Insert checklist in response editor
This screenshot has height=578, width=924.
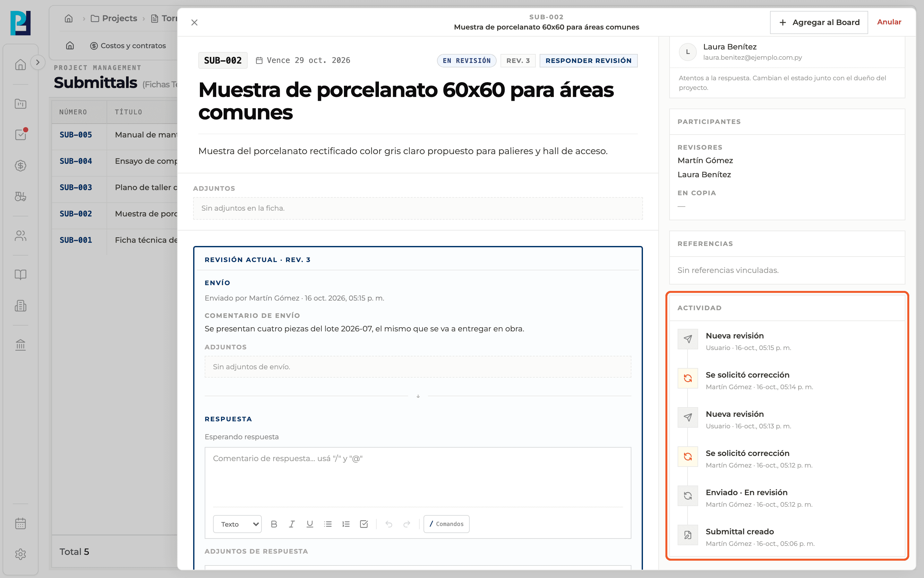pos(364,524)
